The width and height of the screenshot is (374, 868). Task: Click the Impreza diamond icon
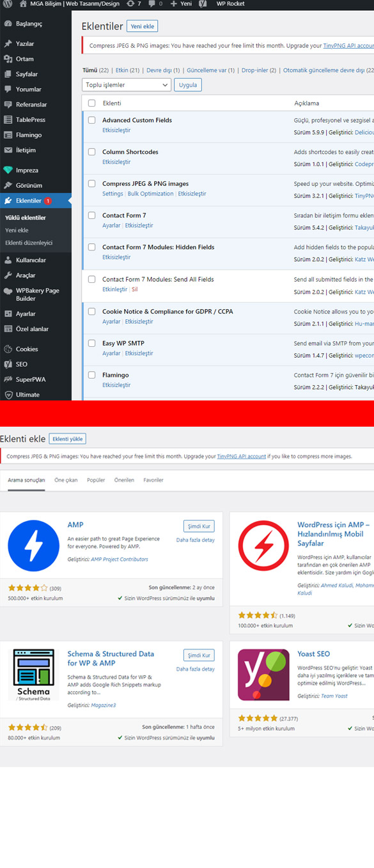8,171
